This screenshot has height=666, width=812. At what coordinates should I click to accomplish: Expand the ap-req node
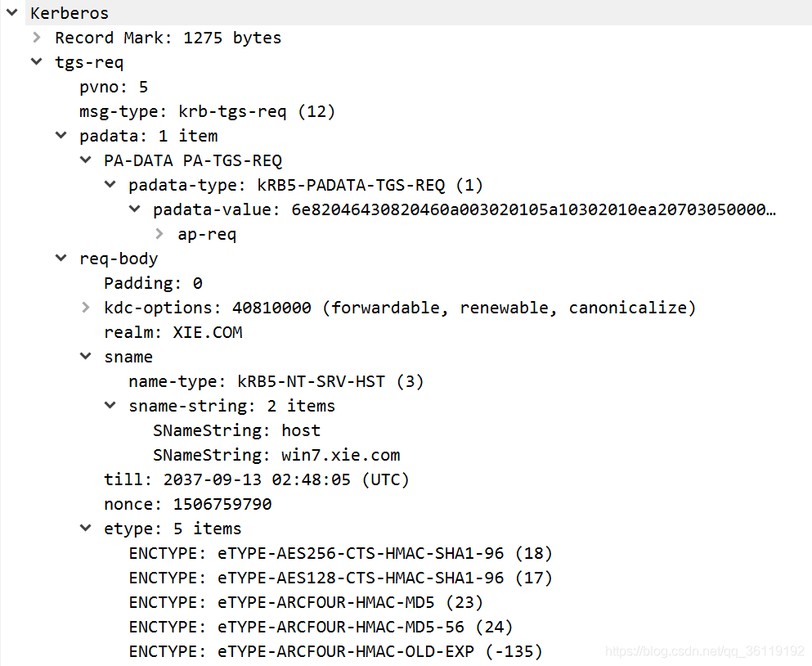click(x=159, y=234)
